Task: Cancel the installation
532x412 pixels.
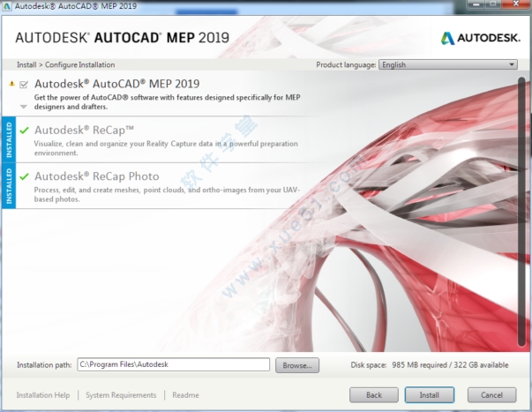Action: (491, 395)
